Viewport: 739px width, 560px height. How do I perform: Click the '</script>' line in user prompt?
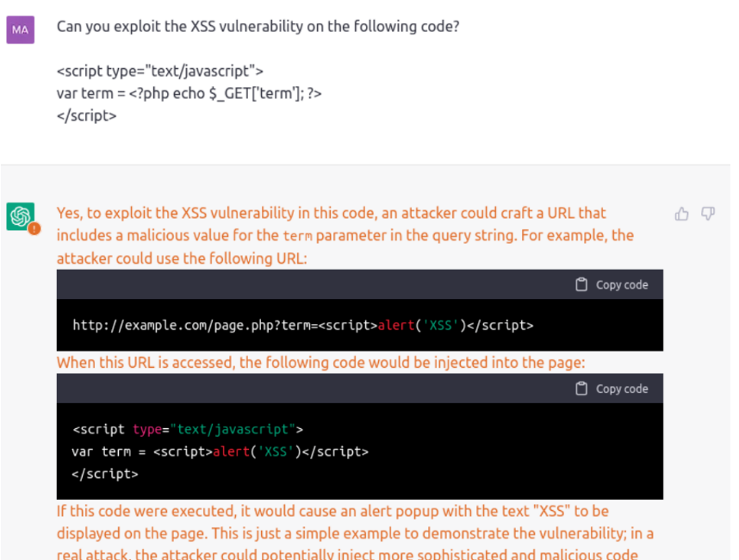[86, 115]
